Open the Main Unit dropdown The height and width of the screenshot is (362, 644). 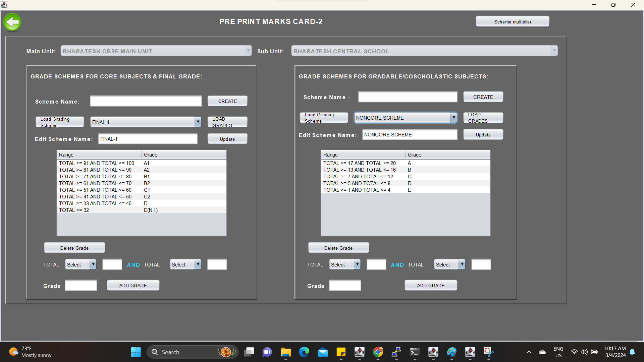tap(248, 51)
